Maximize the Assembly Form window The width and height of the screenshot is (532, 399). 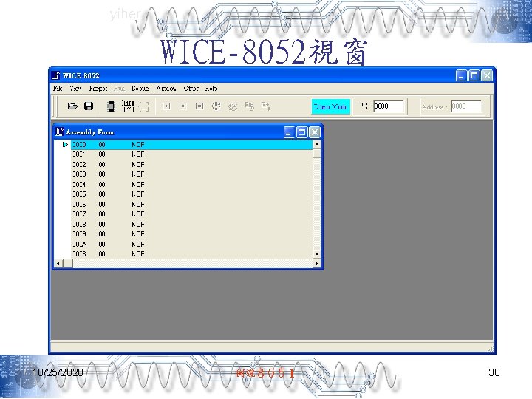(302, 132)
